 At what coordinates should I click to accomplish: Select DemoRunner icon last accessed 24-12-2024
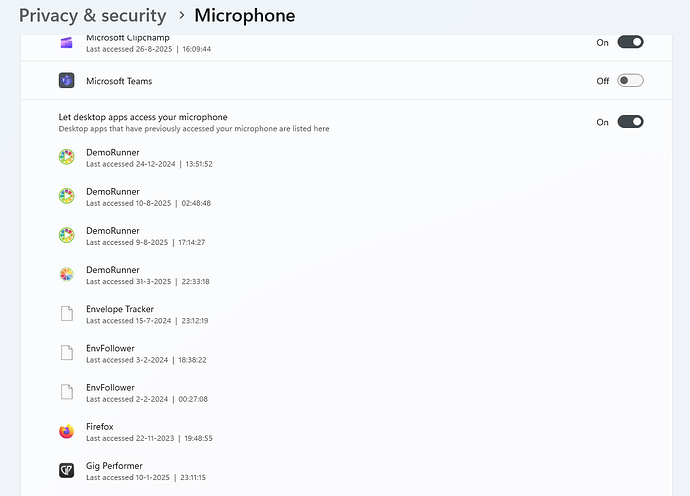click(x=67, y=157)
